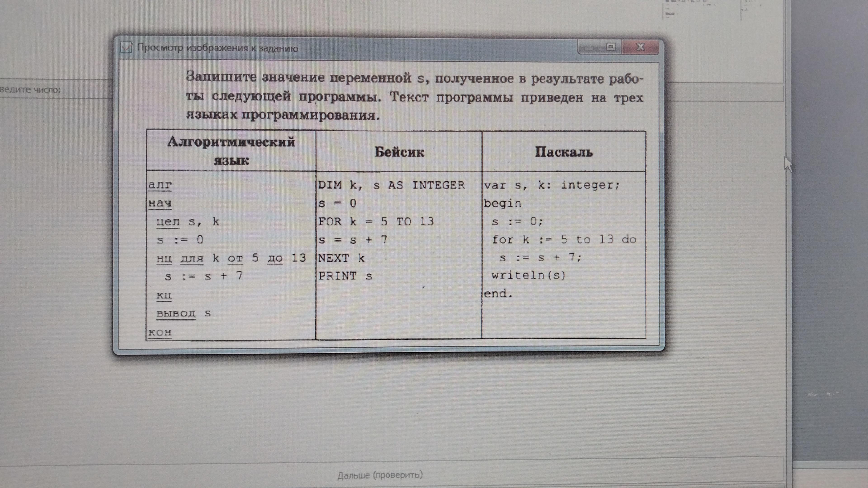868x488 pixels.
Task: Click the Дальше (проверить) button
Action: 380,475
